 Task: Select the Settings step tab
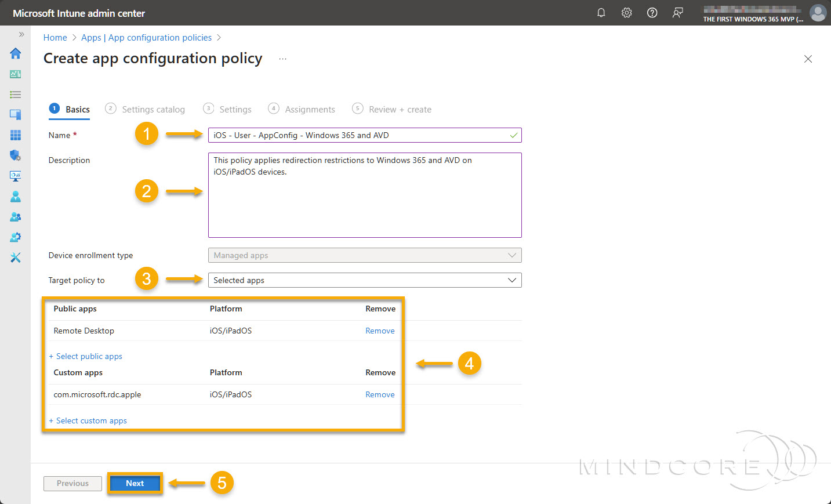tap(227, 109)
